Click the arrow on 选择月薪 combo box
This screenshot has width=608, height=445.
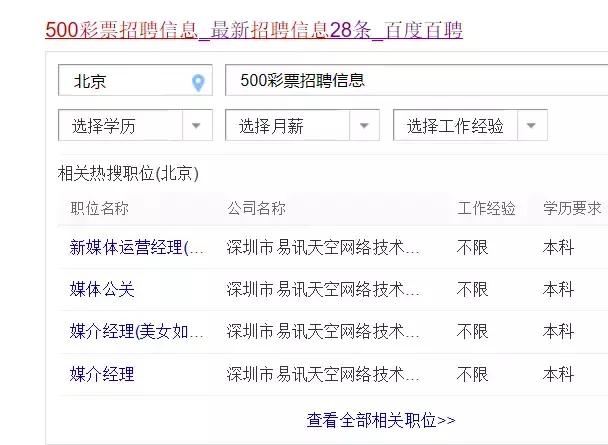[x=364, y=126]
